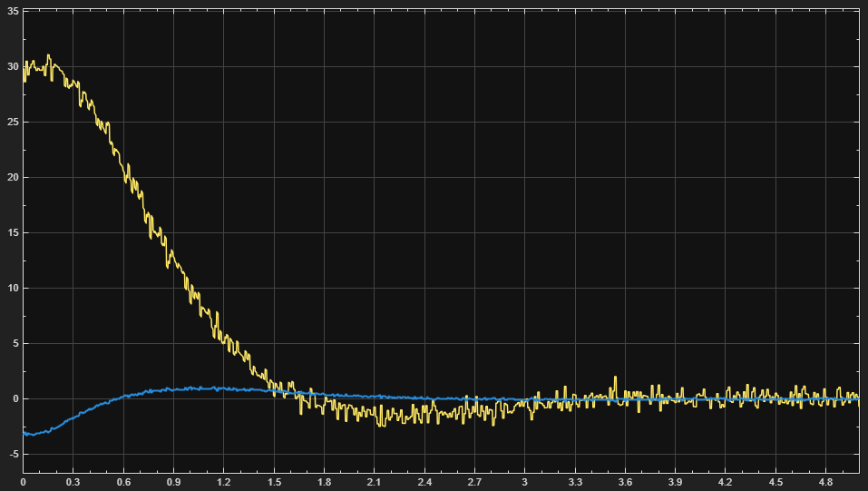The image size is (868, 491).
Task: Click the y-axis label 10
Action: tap(13, 289)
